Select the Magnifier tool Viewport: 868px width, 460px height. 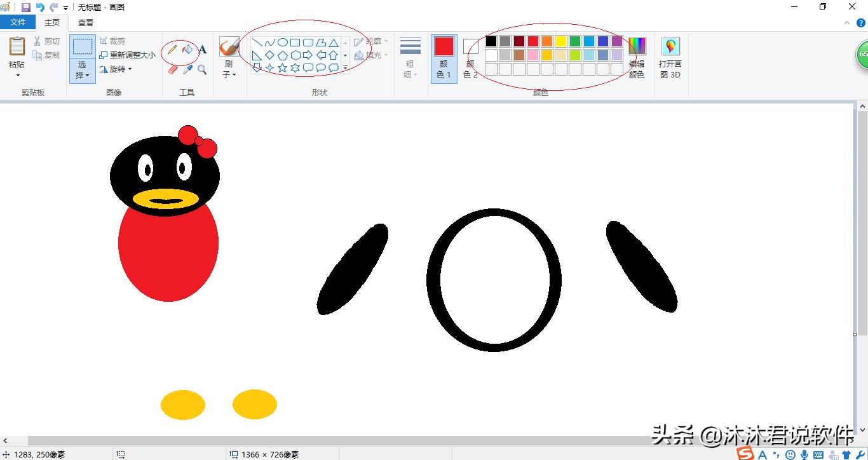click(x=203, y=69)
